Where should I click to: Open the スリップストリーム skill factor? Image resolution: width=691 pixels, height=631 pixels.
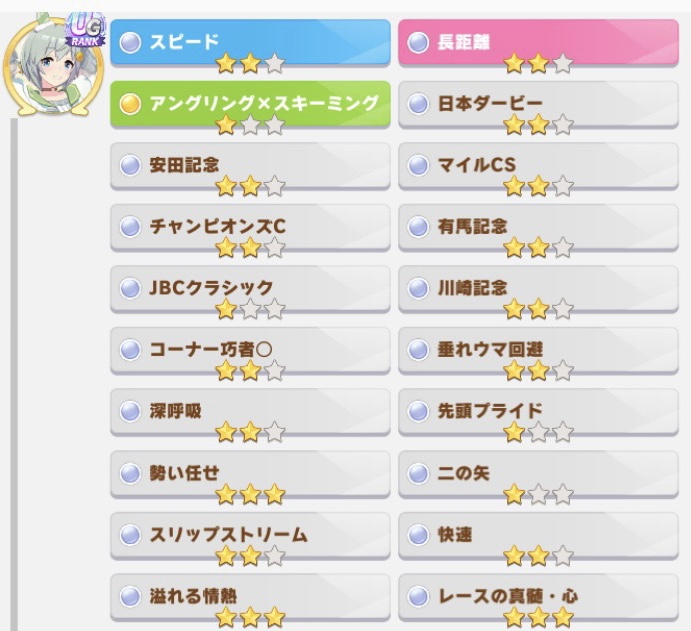(250, 536)
